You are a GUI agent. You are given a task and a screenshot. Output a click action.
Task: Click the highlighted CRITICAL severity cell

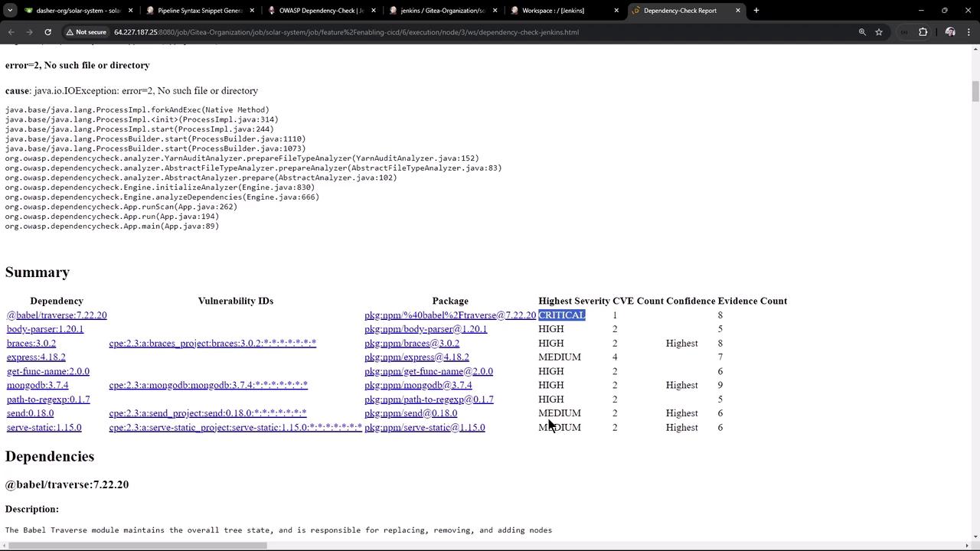pos(562,315)
